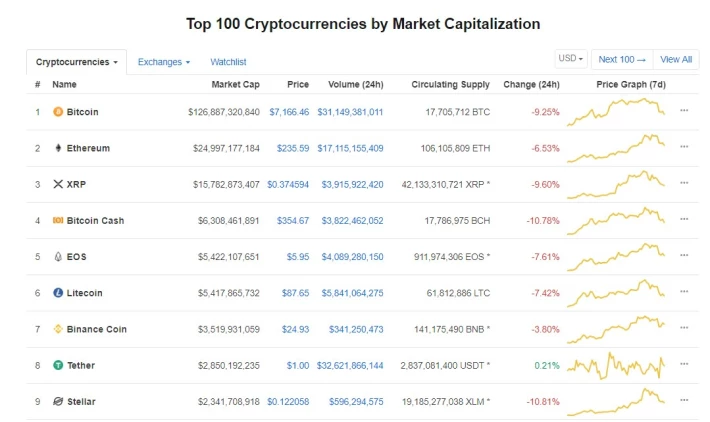
Task: Open the three-dot menu for Tether row
Action: coord(684,364)
